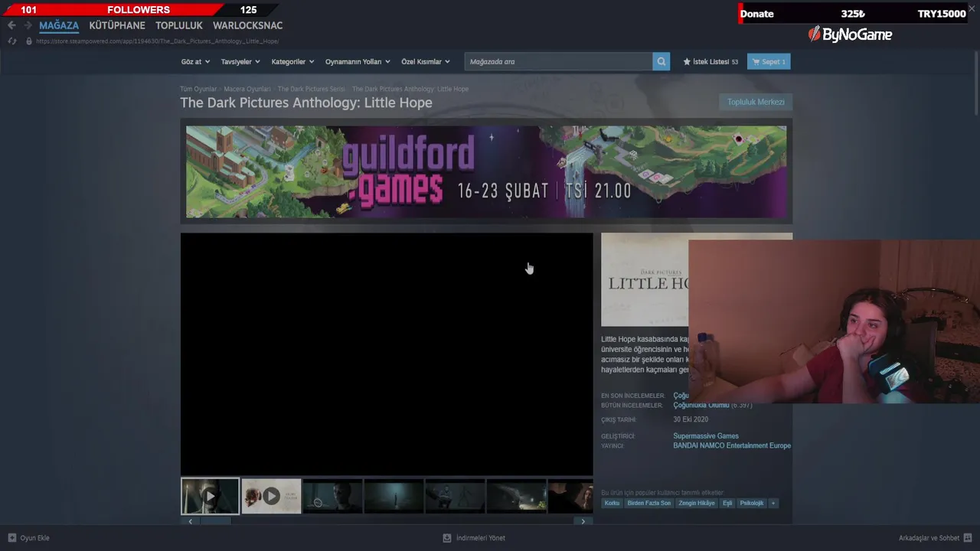Add a tag with the plus button

point(773,503)
